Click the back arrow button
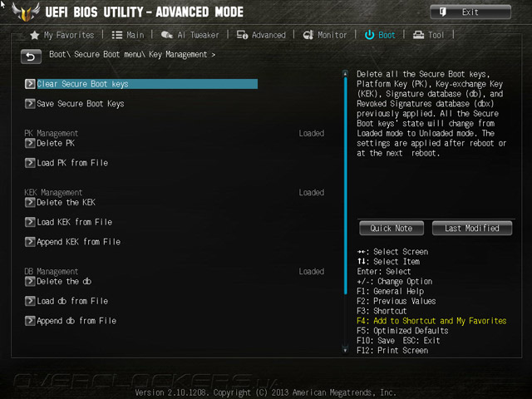The width and height of the screenshot is (532, 399). coord(31,57)
